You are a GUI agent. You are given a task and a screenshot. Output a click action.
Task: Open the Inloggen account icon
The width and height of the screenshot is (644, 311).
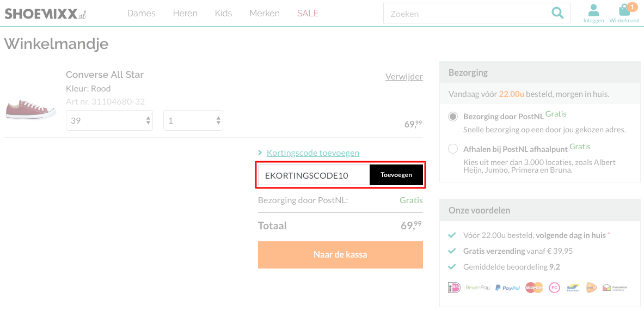pyautogui.click(x=593, y=14)
